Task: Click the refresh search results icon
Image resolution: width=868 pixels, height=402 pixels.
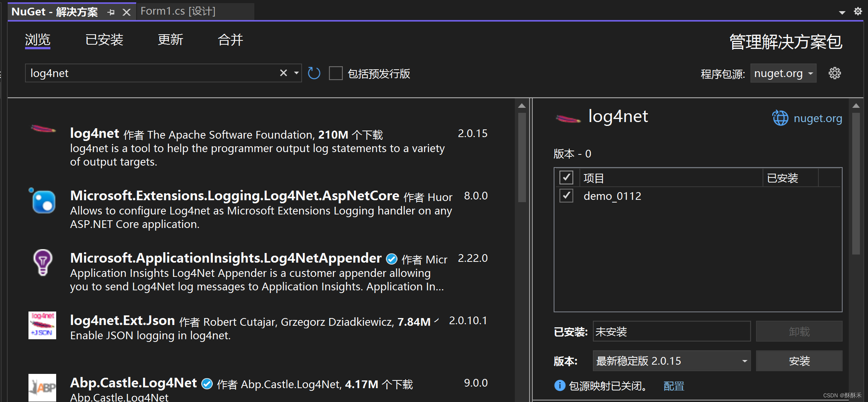Action: click(314, 73)
